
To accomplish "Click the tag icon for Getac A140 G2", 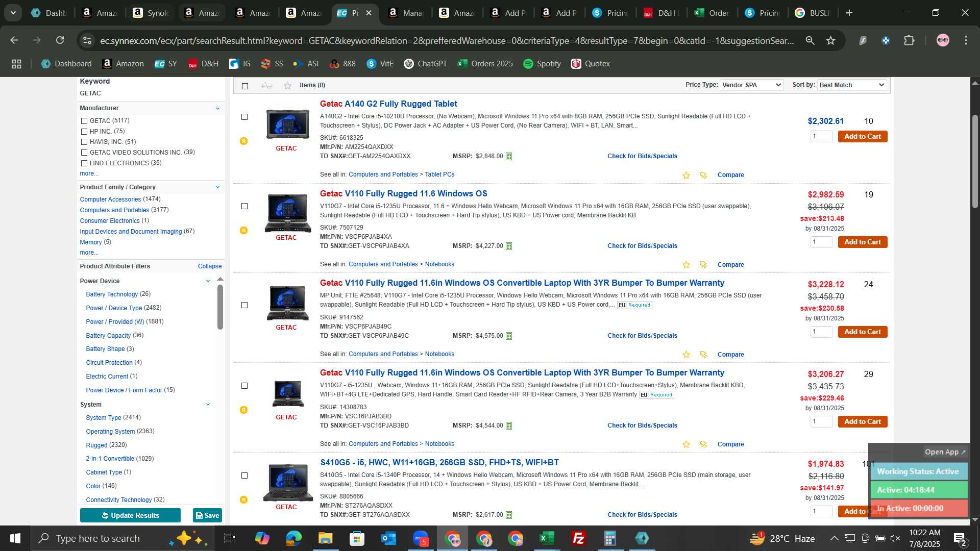I will pyautogui.click(x=703, y=175).
